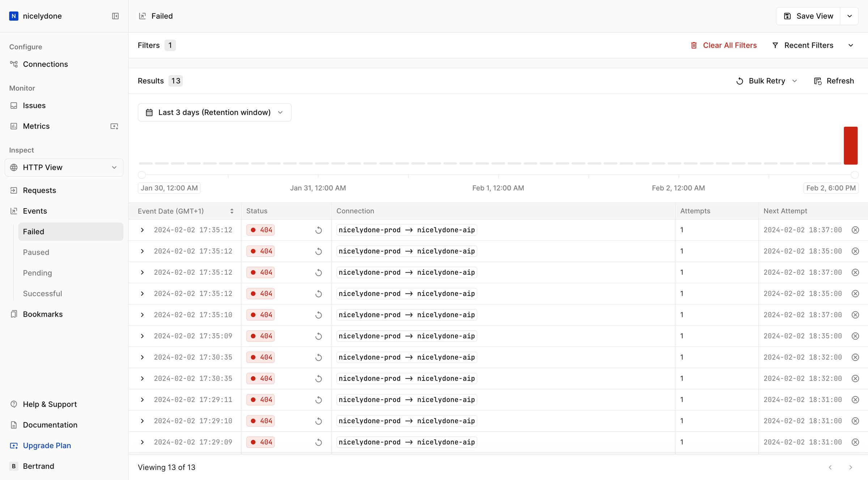Collapse the sidebar with the panel icon
The width and height of the screenshot is (868, 480).
[115, 16]
